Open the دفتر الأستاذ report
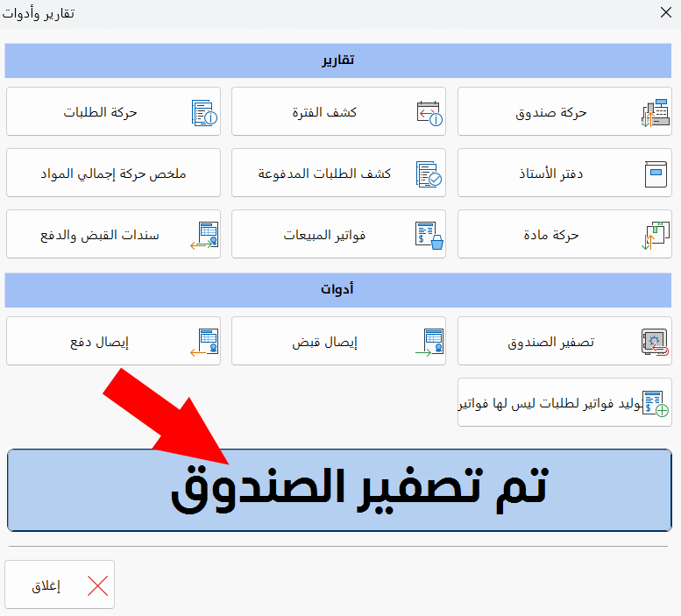Screen dimensions: 681x616 (564, 173)
